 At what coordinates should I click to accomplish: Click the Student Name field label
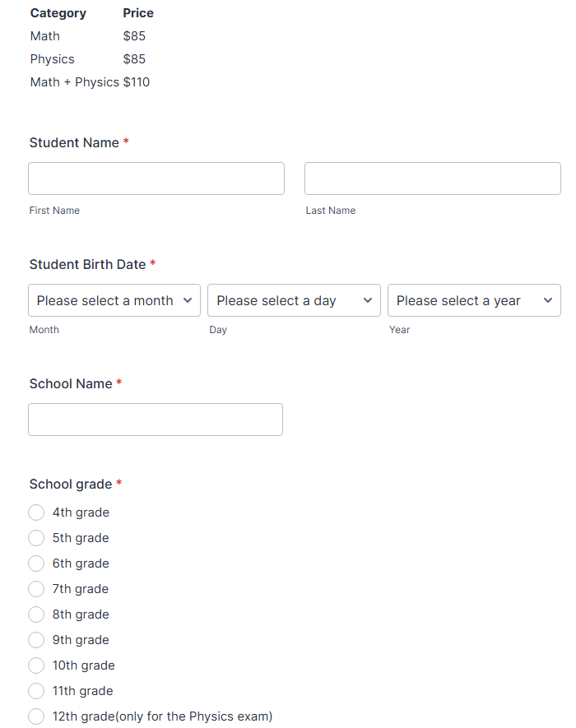point(74,142)
